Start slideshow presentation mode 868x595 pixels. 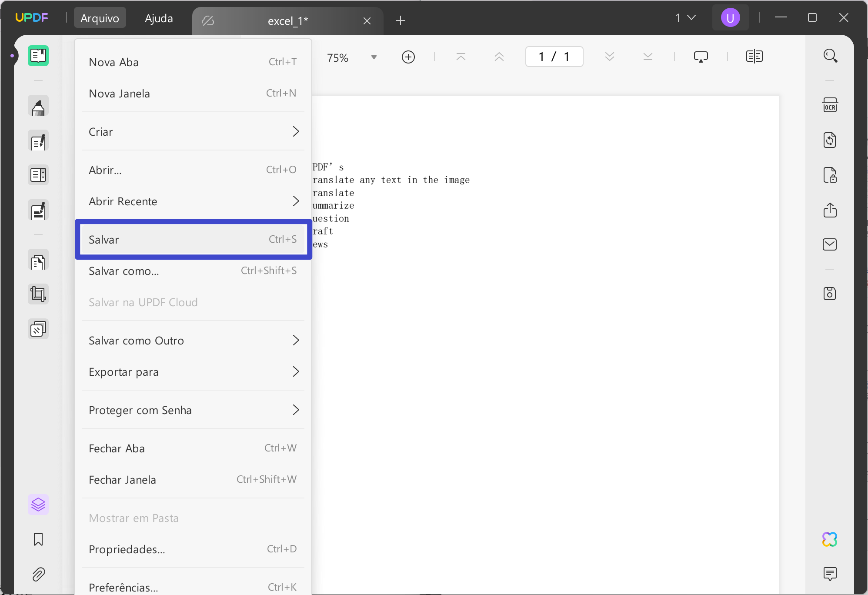coord(701,57)
